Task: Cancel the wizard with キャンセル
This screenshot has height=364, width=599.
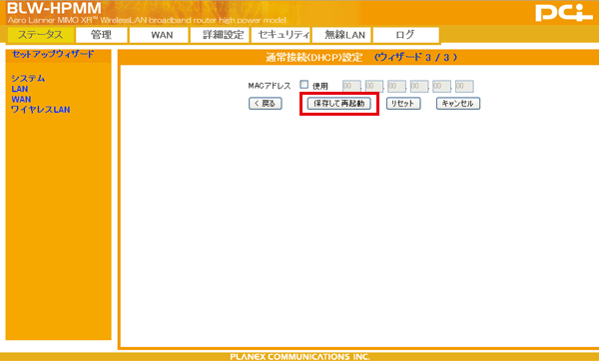Action: pos(458,104)
